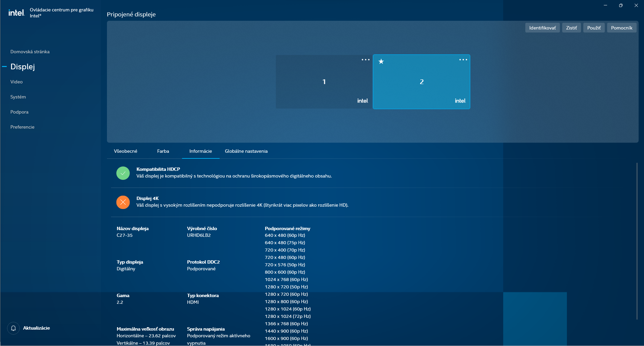Select display 2 thumbnail
The image size is (644, 346).
tap(421, 82)
